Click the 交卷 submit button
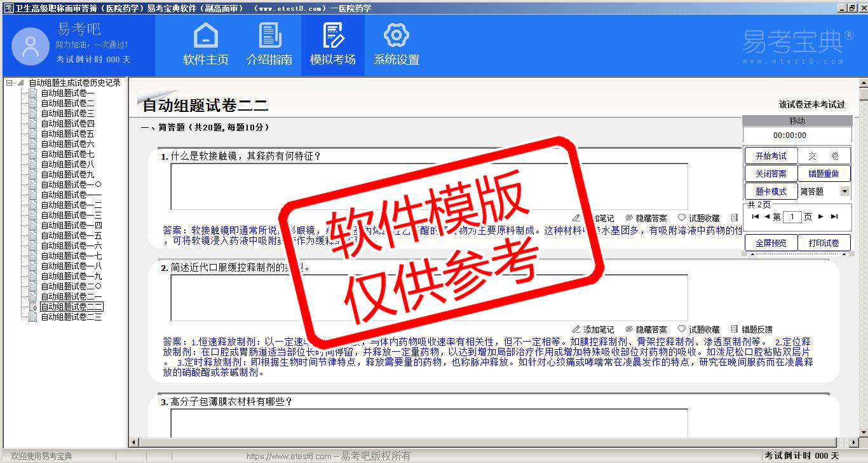This screenshot has width=868, height=463. [824, 156]
